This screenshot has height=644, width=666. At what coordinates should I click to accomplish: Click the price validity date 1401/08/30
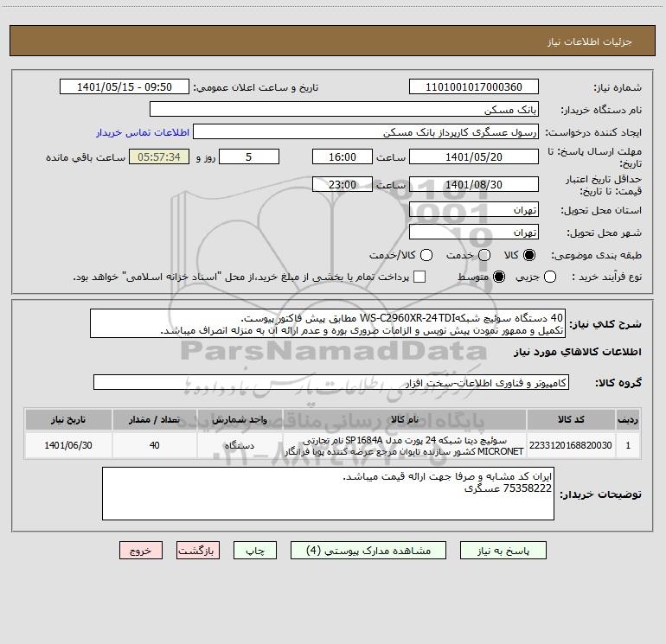474,184
